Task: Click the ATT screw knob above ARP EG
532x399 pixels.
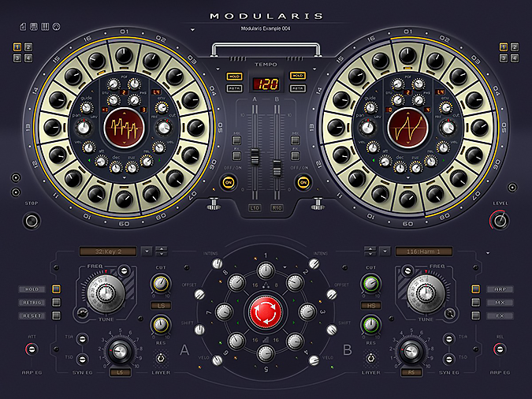Action: pos(32,349)
